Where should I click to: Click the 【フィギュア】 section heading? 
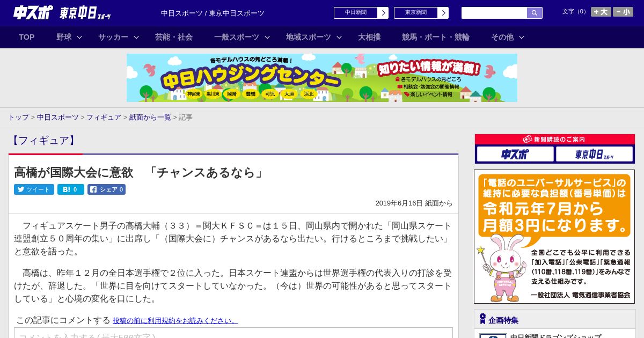click(x=43, y=141)
